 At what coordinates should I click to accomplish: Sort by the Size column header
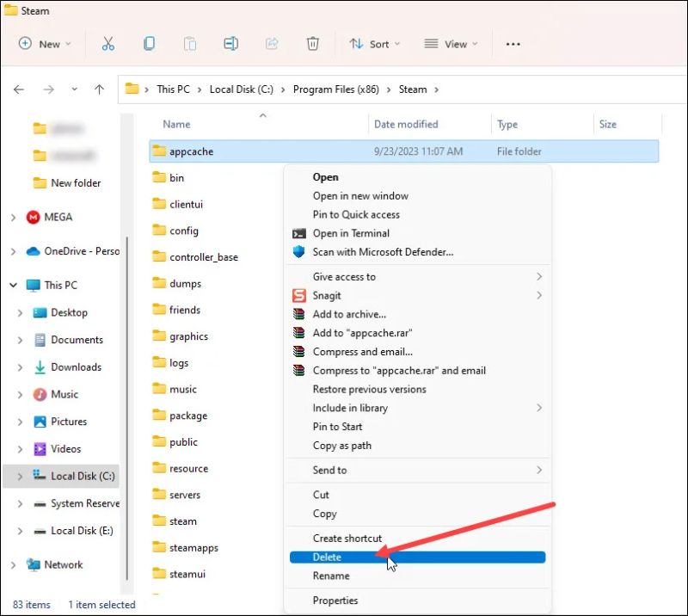click(x=608, y=124)
